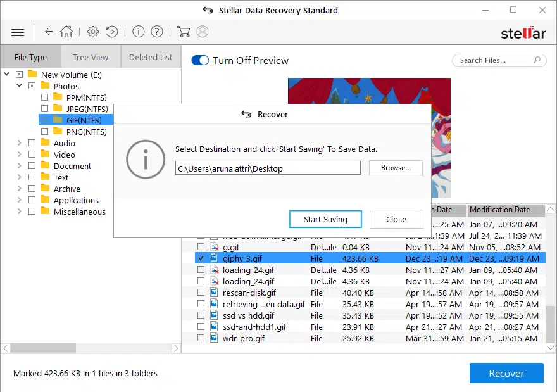Uncheck the giphy-3.gif file checkbox
This screenshot has width=557, height=392.
click(x=201, y=258)
